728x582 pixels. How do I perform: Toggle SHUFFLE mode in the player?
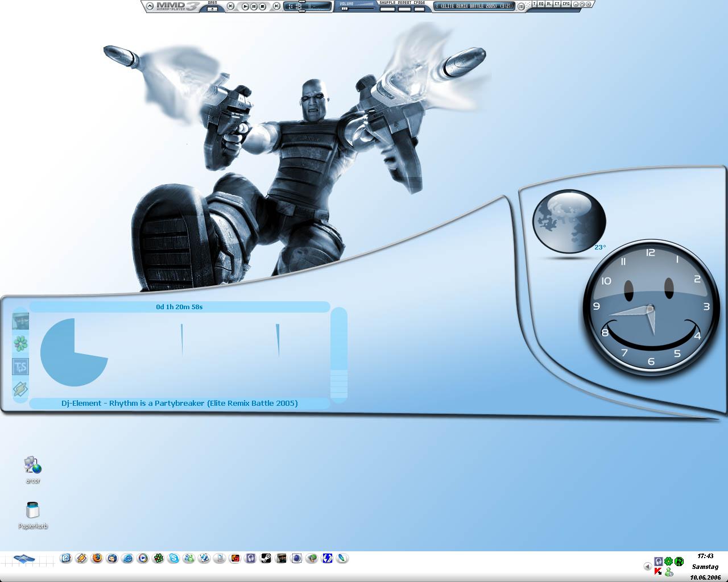(387, 9)
